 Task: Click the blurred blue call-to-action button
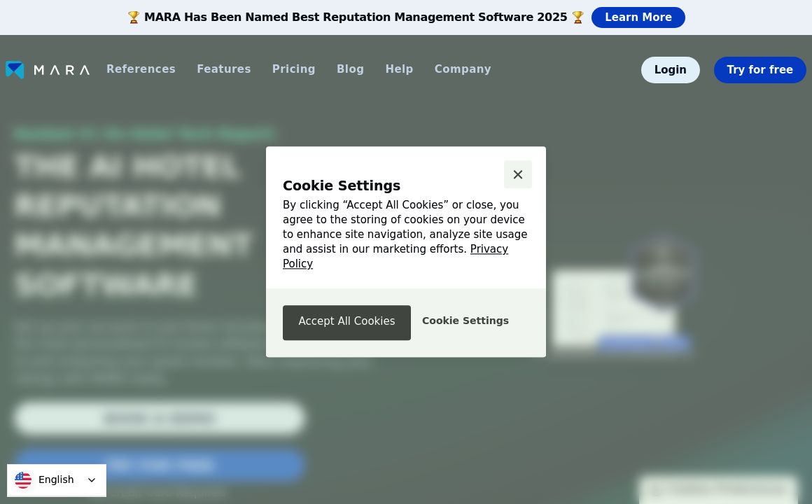(160, 465)
